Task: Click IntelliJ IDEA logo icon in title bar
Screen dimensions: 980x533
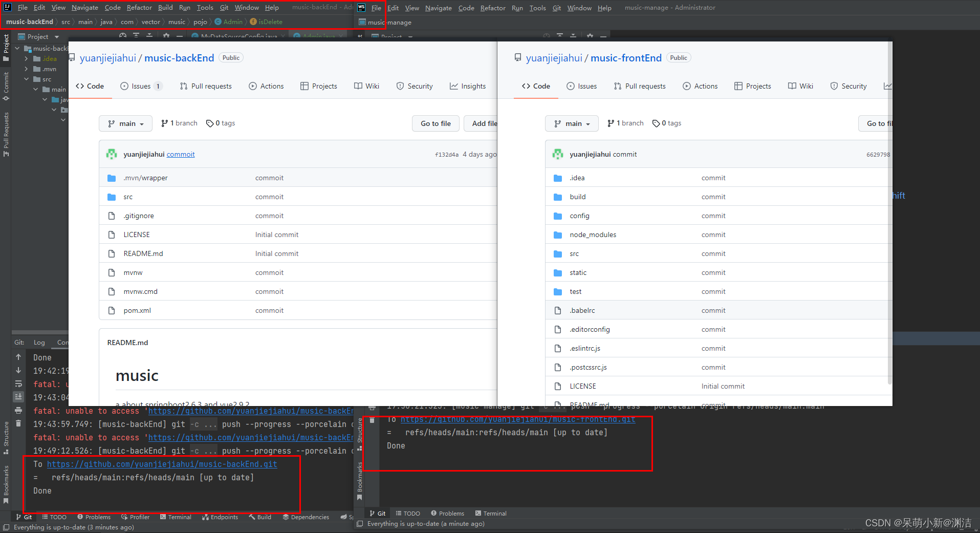Action: pyautogui.click(x=7, y=7)
